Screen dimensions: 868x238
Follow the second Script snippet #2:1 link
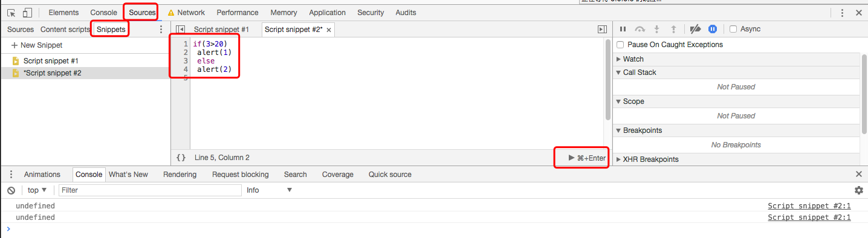pyautogui.click(x=809, y=217)
